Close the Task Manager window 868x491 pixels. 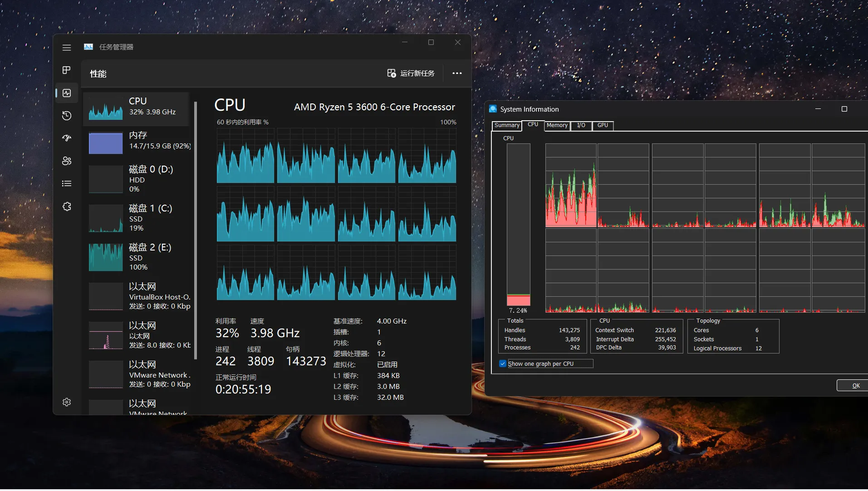pos(458,42)
